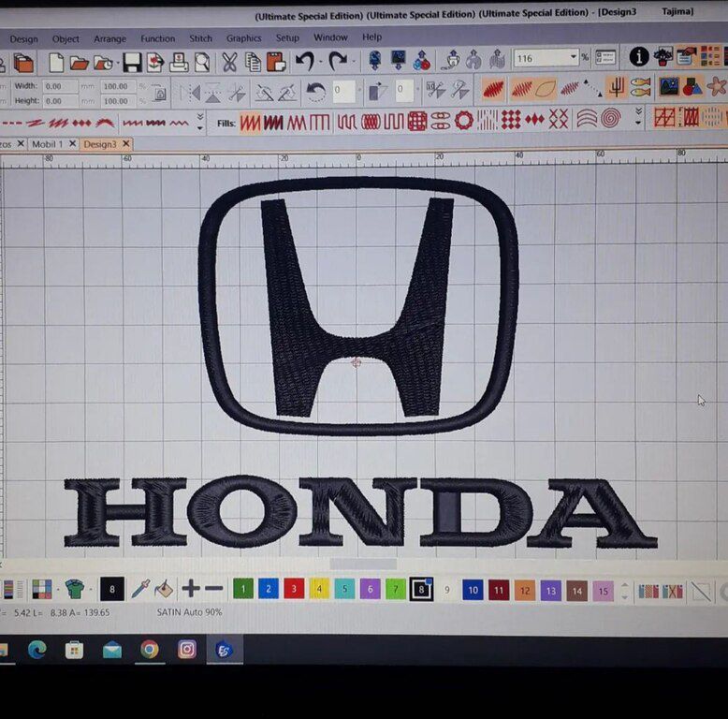Click the mirror vertically icon
The width and height of the screenshot is (728, 719).
(213, 93)
